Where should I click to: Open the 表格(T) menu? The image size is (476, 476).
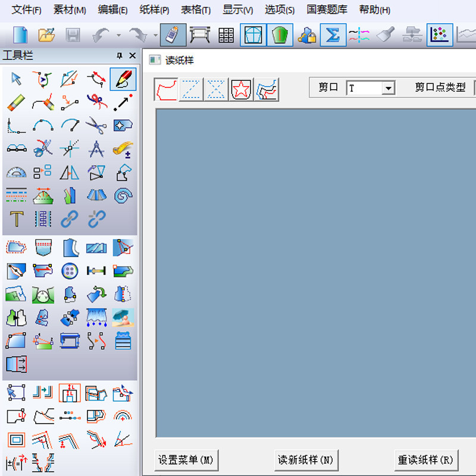tap(196, 10)
